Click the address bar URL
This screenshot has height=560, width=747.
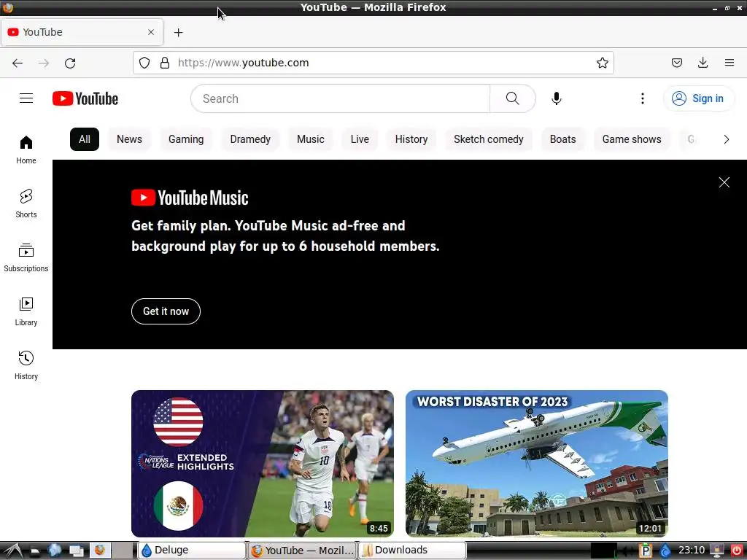coord(244,63)
